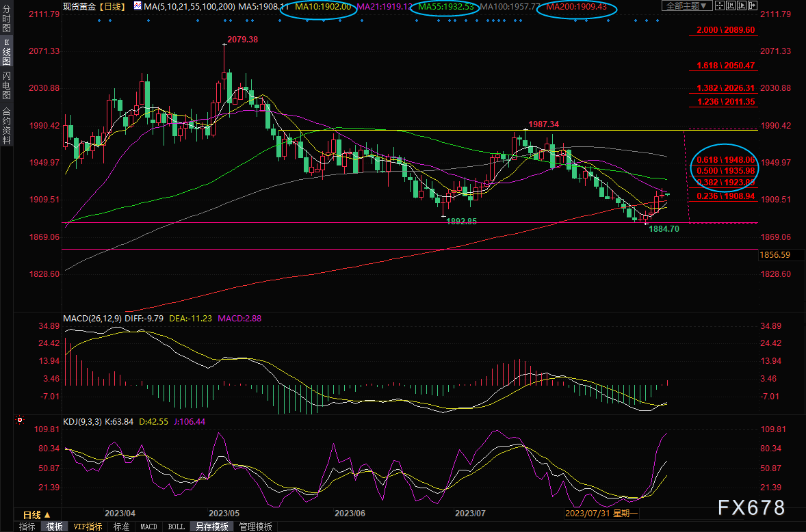Switch to 闪电图 side tab
The height and width of the screenshot is (532, 806).
[6, 85]
